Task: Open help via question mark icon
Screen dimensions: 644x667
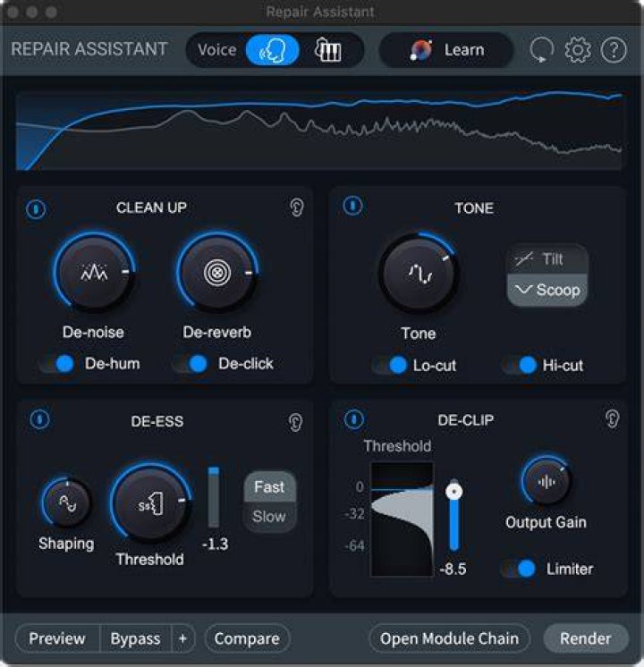Action: click(614, 50)
